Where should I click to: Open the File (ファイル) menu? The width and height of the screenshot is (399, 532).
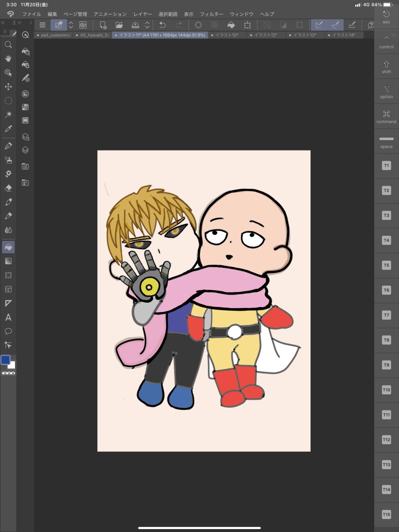point(31,14)
